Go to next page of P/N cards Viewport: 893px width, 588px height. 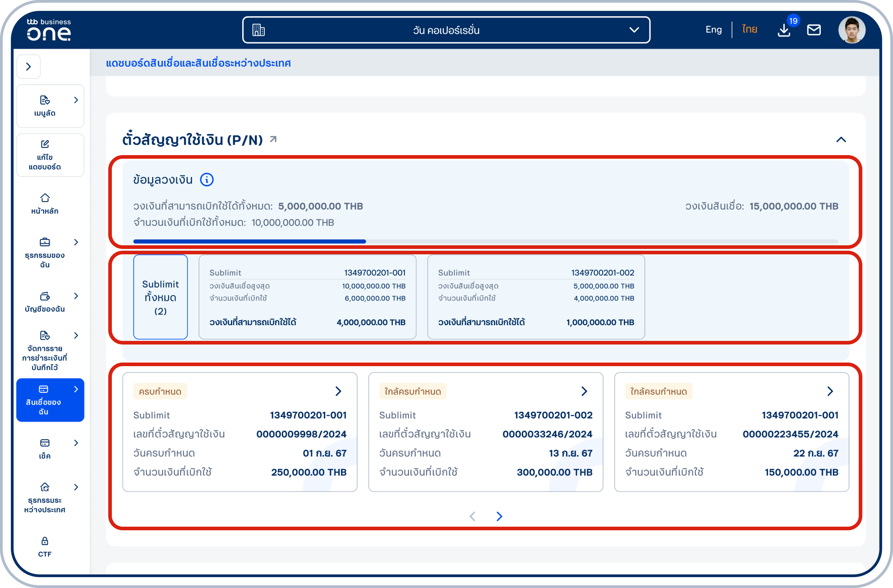tap(499, 516)
